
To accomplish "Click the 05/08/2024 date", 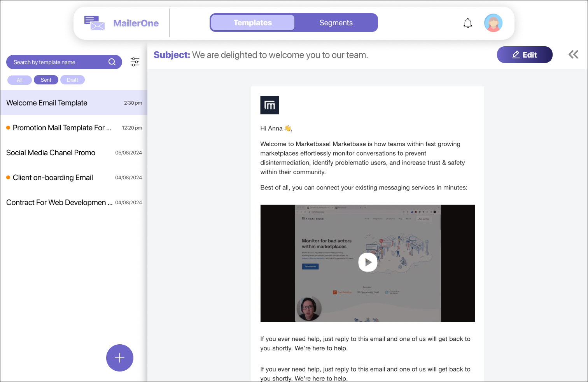I will [x=128, y=153].
